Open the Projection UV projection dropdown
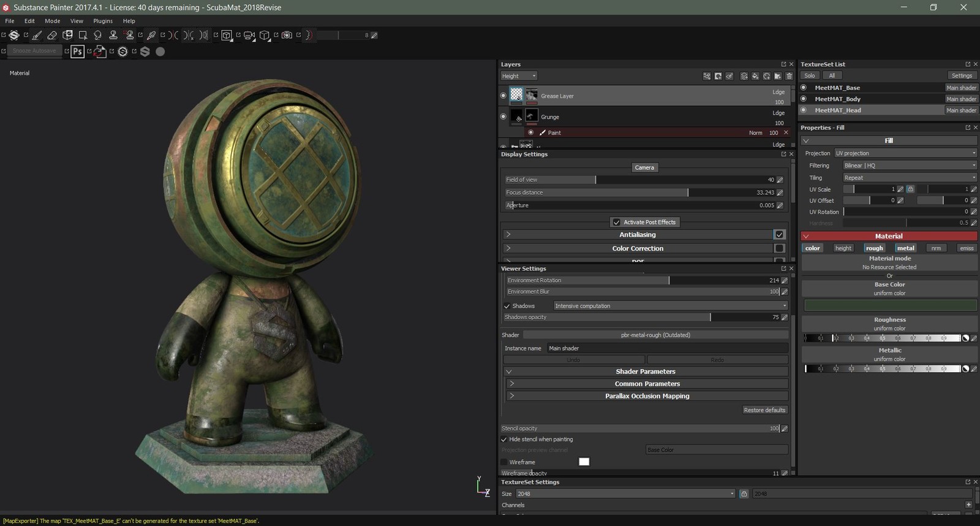 coord(905,153)
